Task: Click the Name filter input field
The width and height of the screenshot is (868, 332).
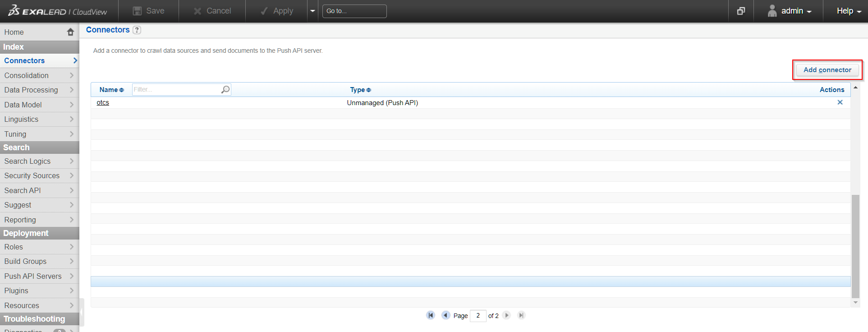Action: 176,89
